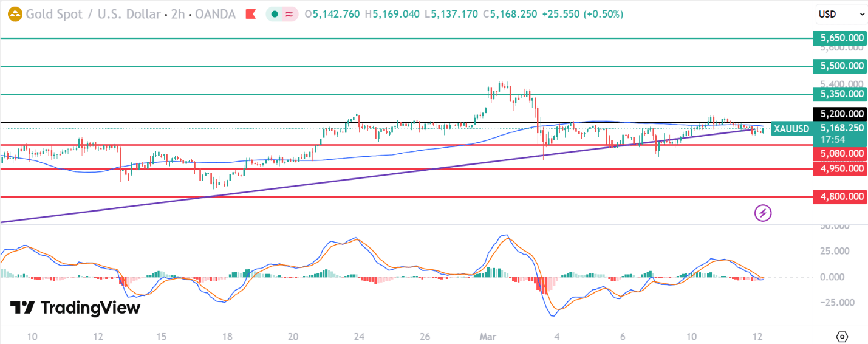This screenshot has width=868, height=344.
Task: Click the TradingView logo
Action: (x=75, y=308)
